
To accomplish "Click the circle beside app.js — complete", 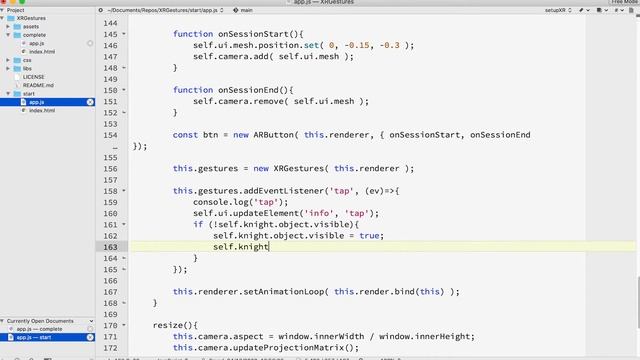I will click(90, 329).
